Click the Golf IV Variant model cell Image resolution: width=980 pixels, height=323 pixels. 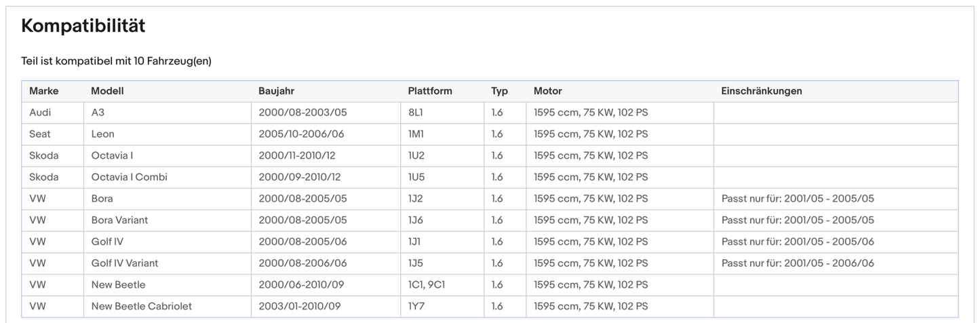125,263
